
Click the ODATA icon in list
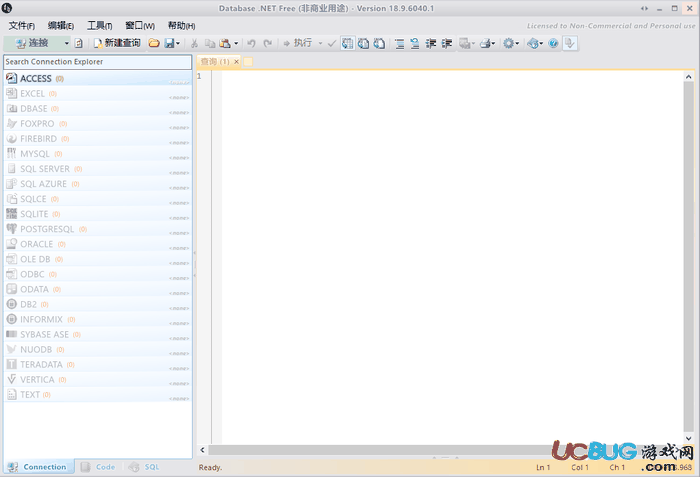[12, 289]
